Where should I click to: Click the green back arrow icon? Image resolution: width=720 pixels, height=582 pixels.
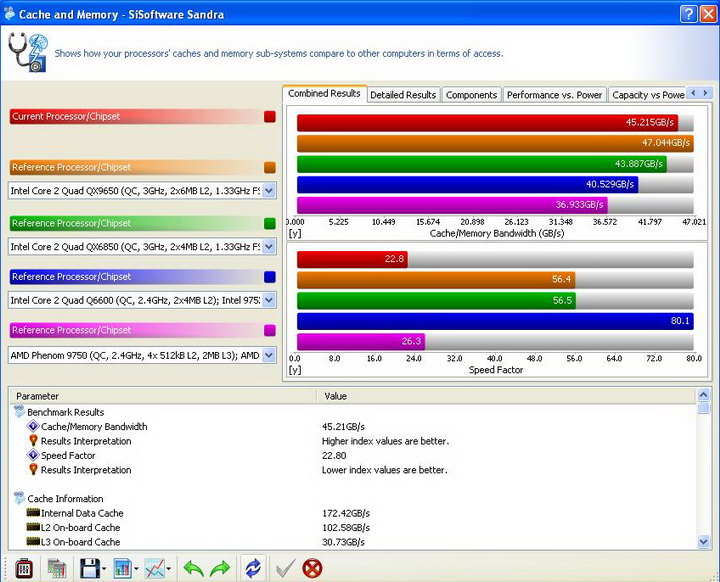pos(193,569)
